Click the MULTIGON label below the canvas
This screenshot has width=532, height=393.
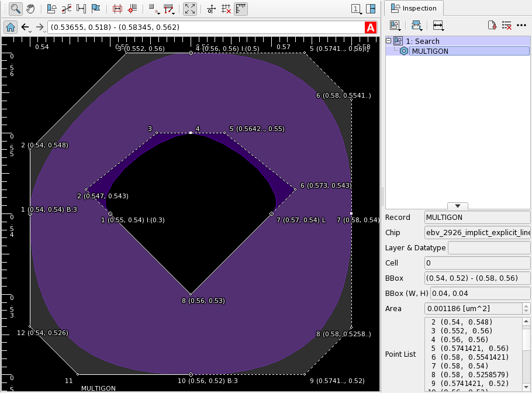pyautogui.click(x=98, y=388)
